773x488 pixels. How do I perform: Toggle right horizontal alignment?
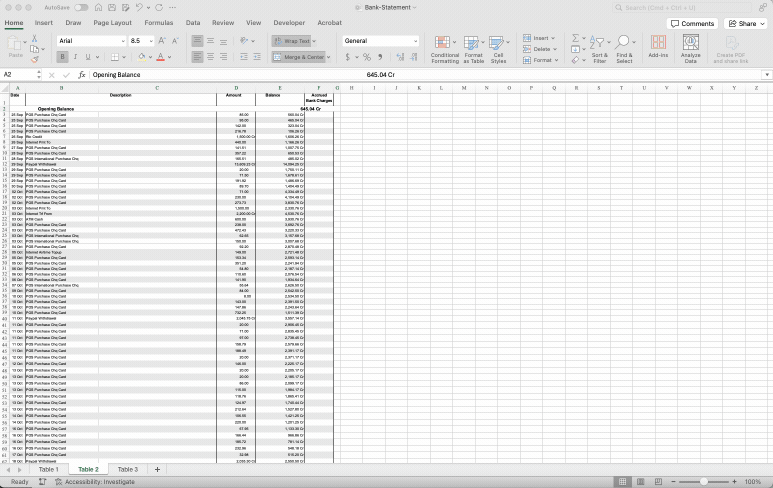223,57
